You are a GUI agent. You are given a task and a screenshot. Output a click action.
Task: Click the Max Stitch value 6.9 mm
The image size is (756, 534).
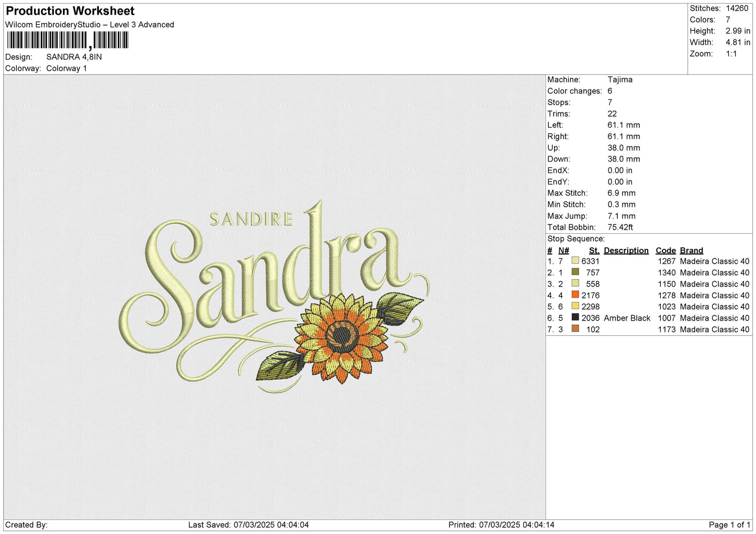(x=622, y=193)
